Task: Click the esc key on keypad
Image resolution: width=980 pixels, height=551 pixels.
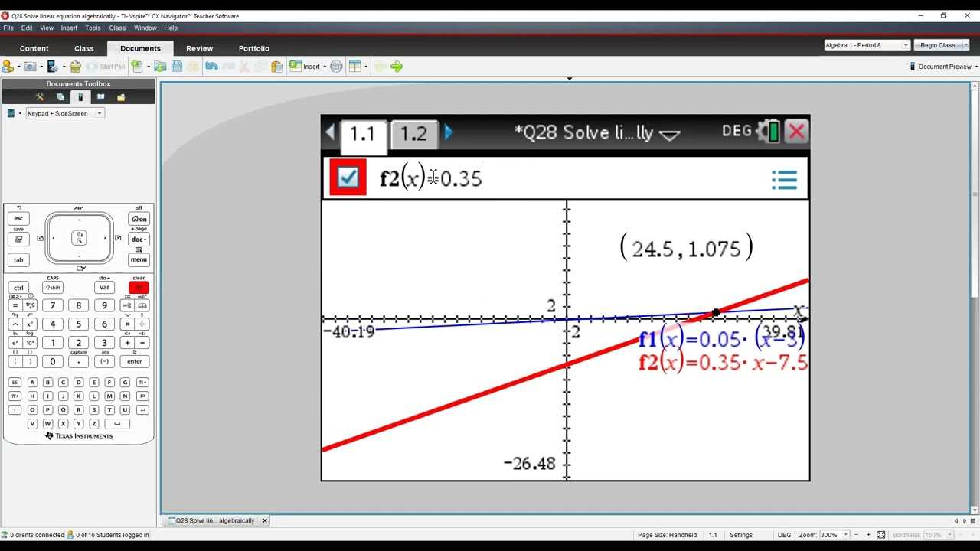Action: (x=18, y=219)
